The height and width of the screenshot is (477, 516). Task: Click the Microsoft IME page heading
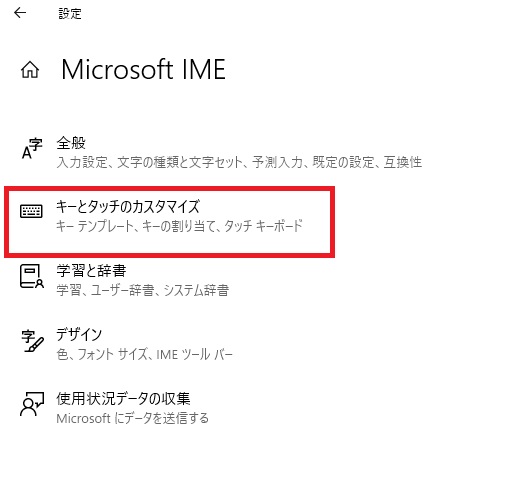[144, 69]
